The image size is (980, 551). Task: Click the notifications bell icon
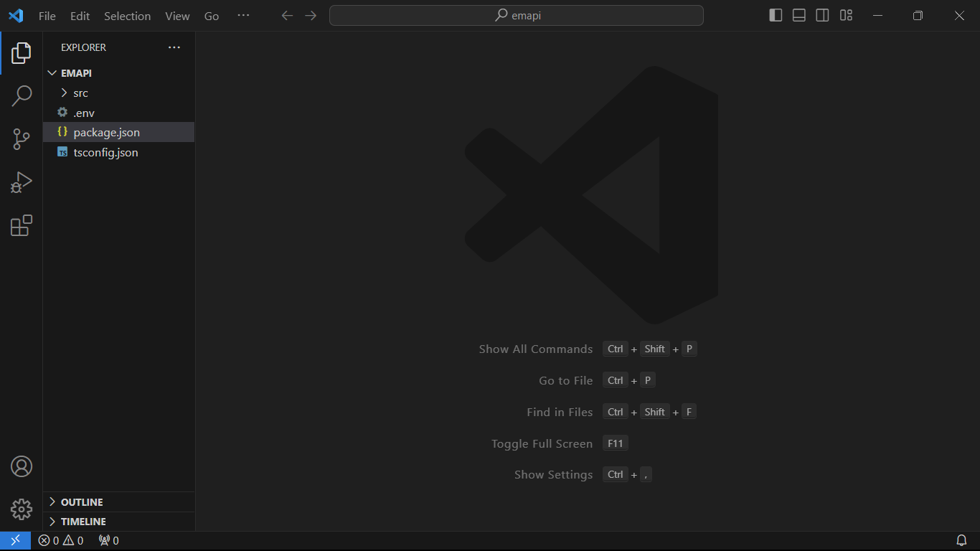(961, 540)
